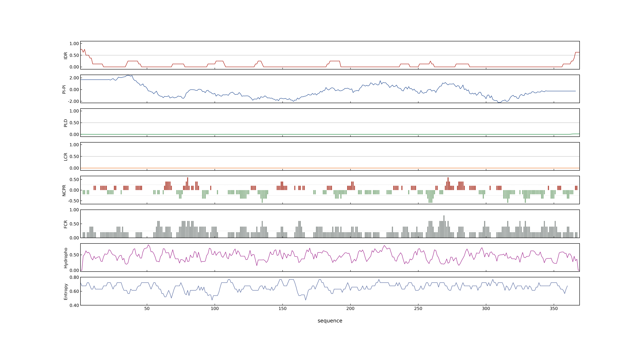This screenshot has height=343, width=644.
Task: Click the x-axis tick label 100
Action: (215, 309)
